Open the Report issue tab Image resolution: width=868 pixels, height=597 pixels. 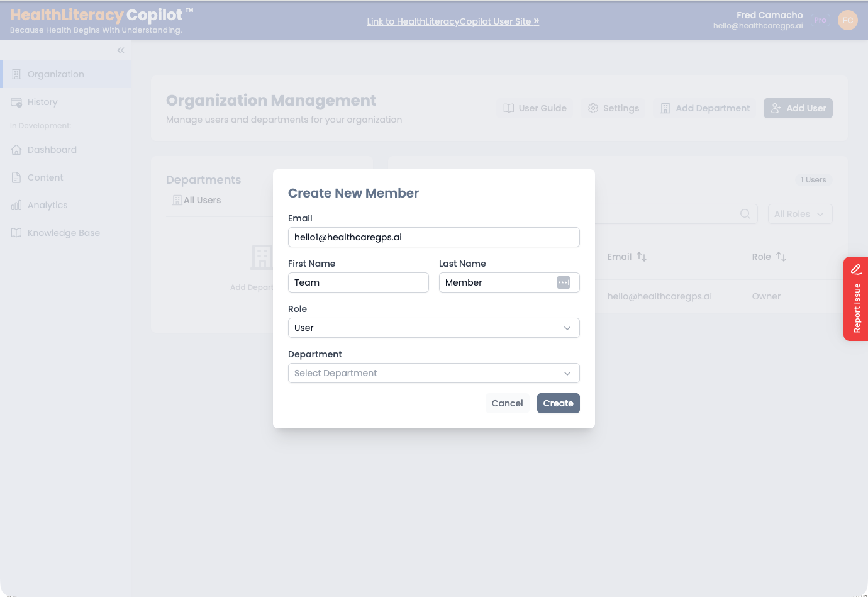[856, 299]
